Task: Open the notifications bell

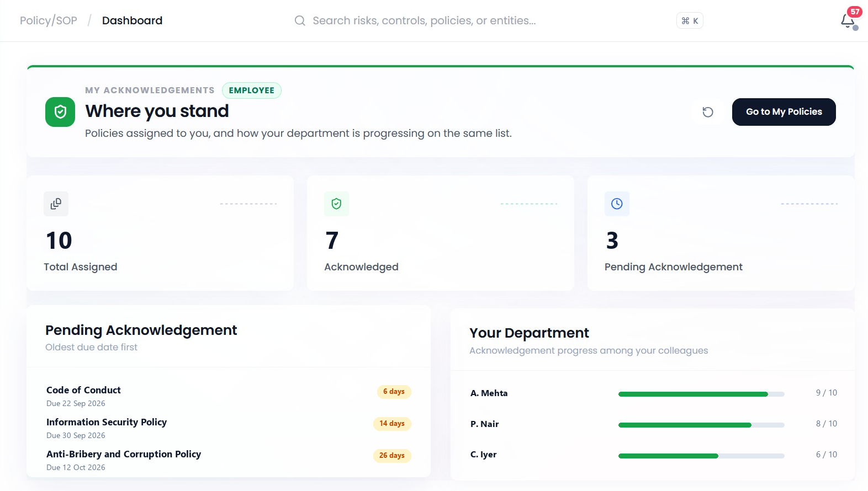Action: [848, 20]
